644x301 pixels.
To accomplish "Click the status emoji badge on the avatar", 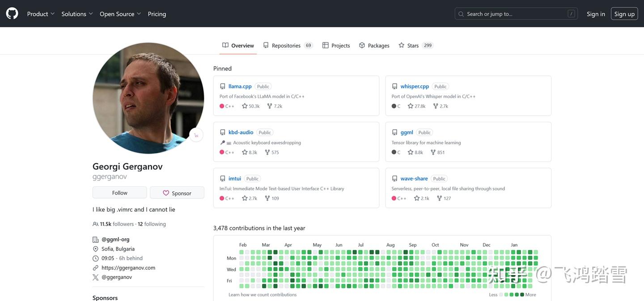I will [196, 135].
